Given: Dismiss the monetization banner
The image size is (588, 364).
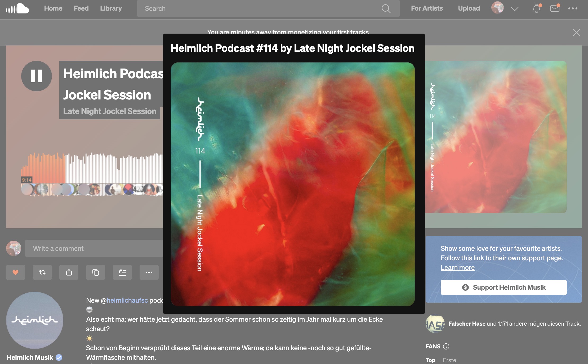Looking at the screenshot, I should pos(576,33).
